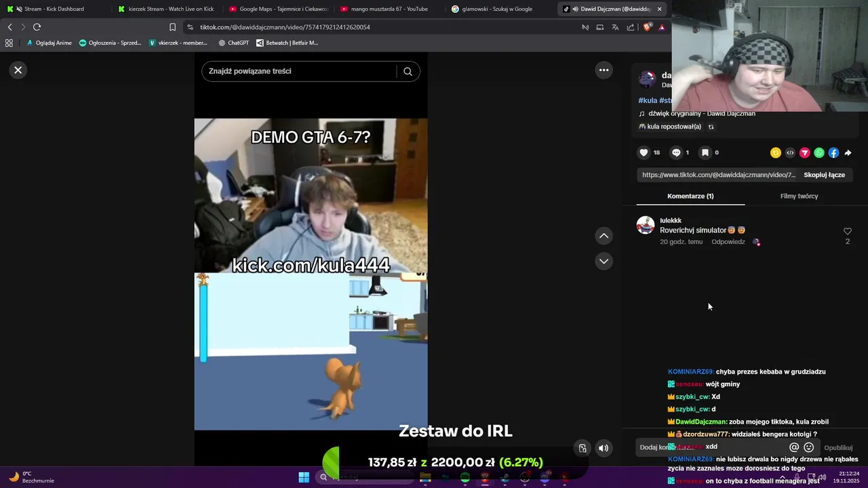Image resolution: width=868 pixels, height=488 pixels.
Task: Mute the video with the speaker icon
Action: coord(603,448)
